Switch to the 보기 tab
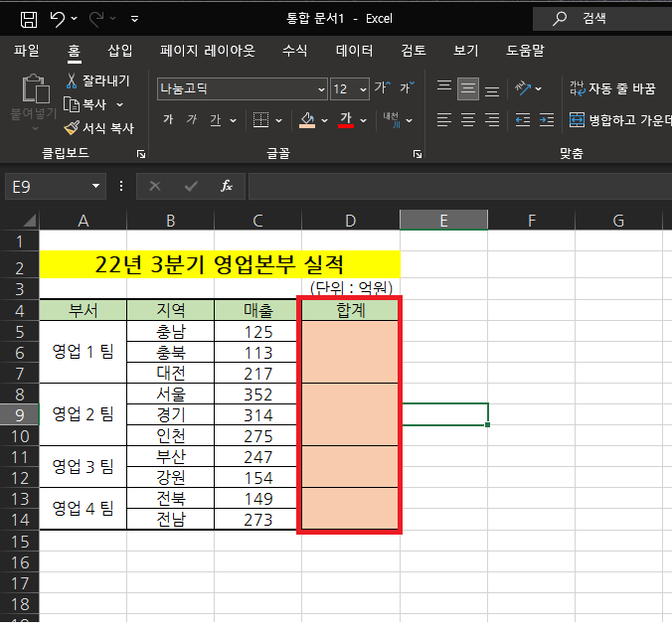672x633 pixels. click(x=466, y=51)
